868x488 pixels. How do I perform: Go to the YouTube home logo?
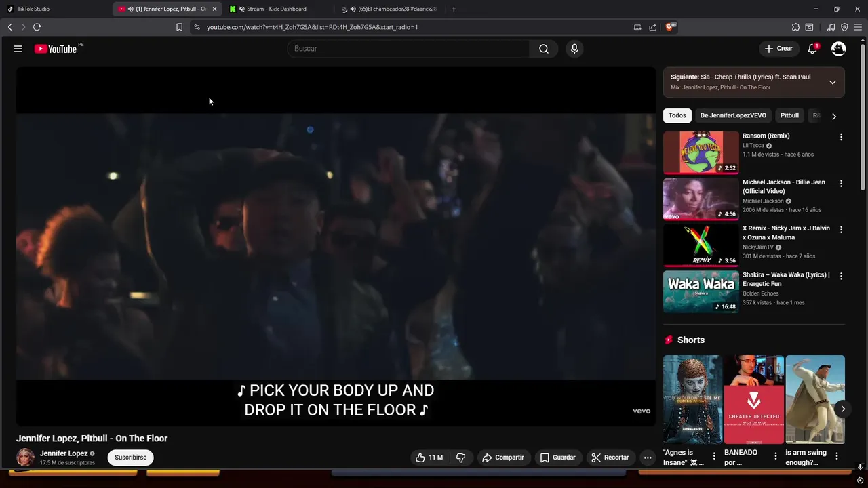point(56,49)
